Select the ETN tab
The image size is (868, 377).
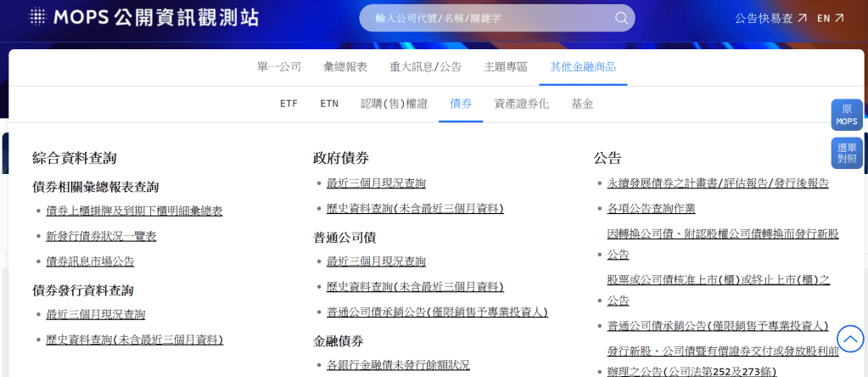click(x=329, y=104)
